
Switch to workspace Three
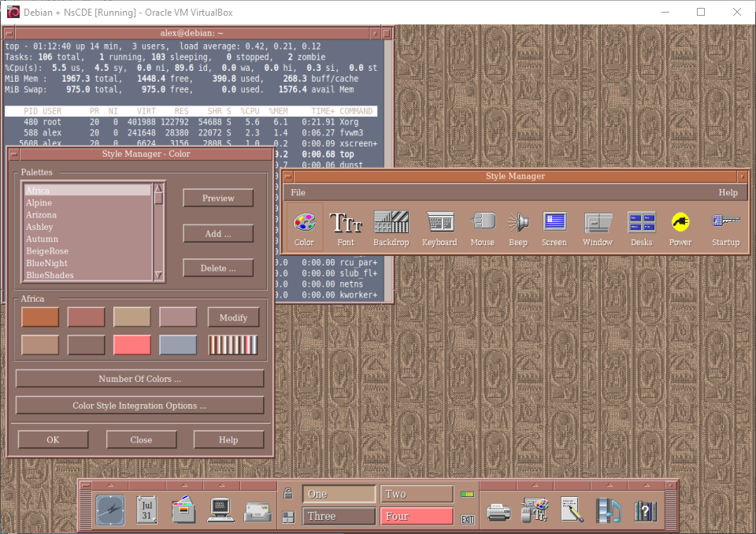tap(339, 517)
